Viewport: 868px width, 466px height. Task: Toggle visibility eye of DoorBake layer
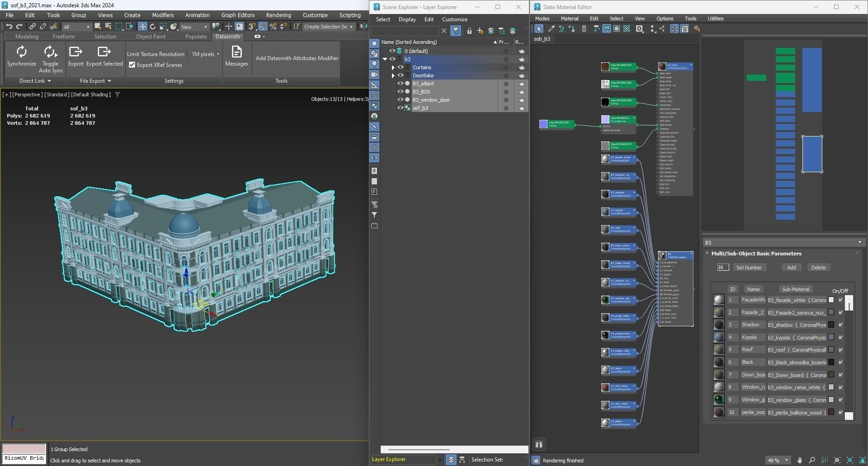point(400,75)
